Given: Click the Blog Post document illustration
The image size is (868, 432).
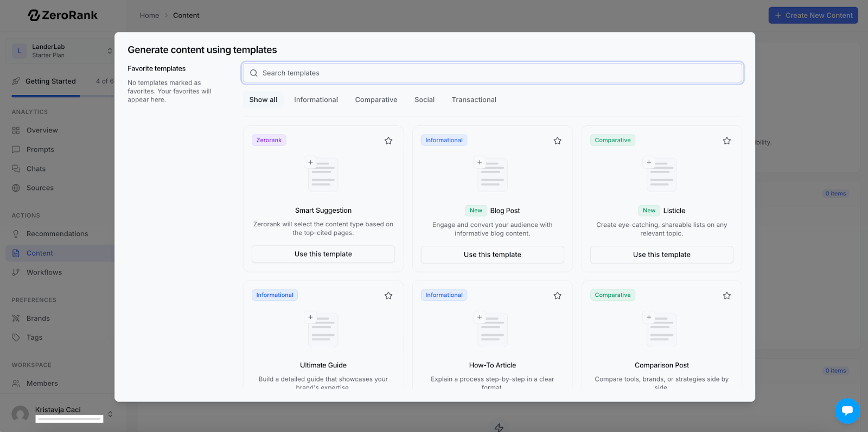Looking at the screenshot, I should click(492, 174).
